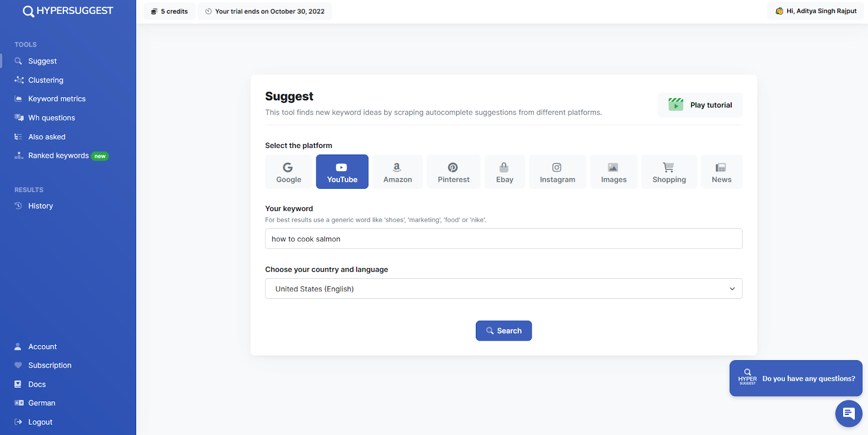The height and width of the screenshot is (435, 868).
Task: Click the Clustering nodes icon
Action: (19, 80)
